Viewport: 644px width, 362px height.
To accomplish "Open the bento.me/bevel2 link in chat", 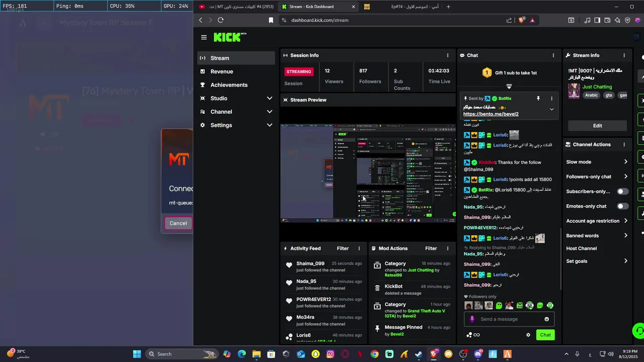I will pyautogui.click(x=491, y=114).
